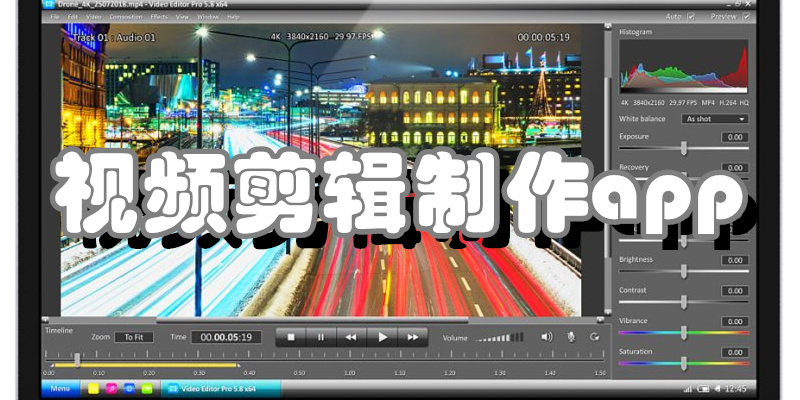Open the blue taskbar shortcut icon
Image resolution: width=800 pixels, height=400 pixels.
click(x=129, y=389)
